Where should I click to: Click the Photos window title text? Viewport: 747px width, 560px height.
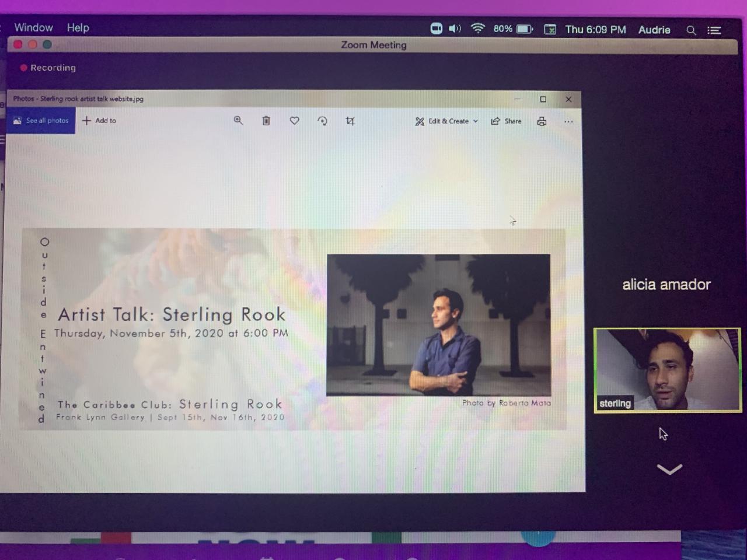click(x=78, y=99)
